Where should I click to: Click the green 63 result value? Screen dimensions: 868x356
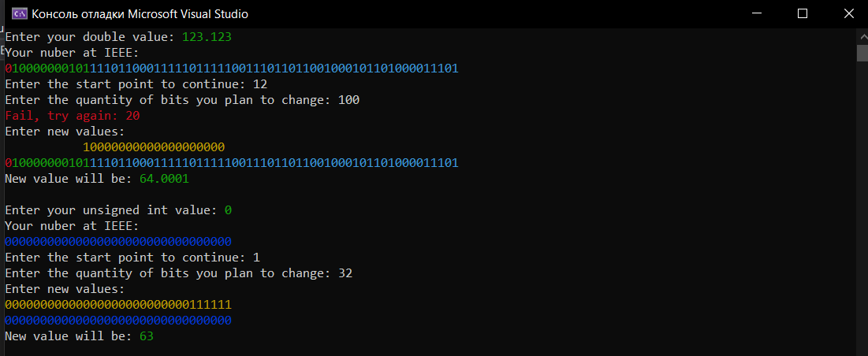point(146,336)
